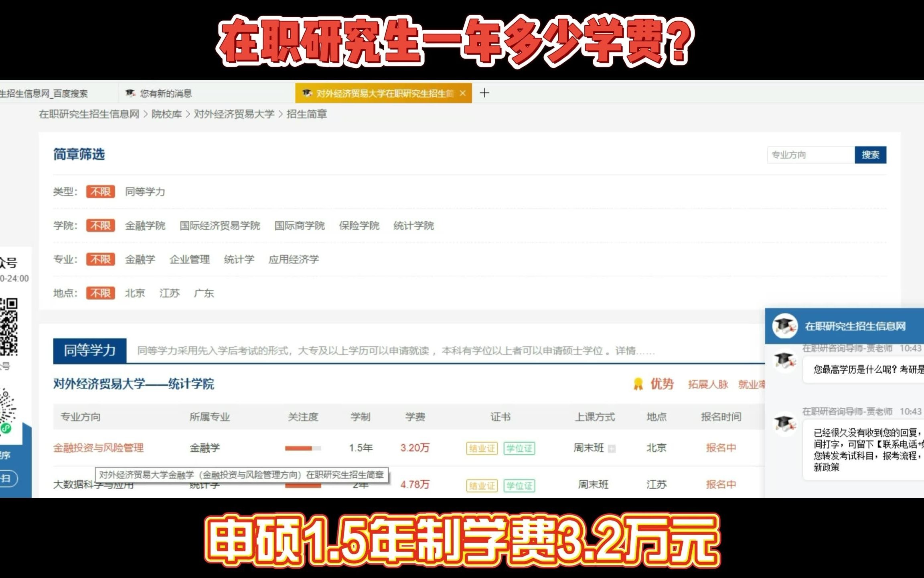The image size is (924, 578).
Task: Open the 金融投资与风险管理 program link
Action: [98, 448]
